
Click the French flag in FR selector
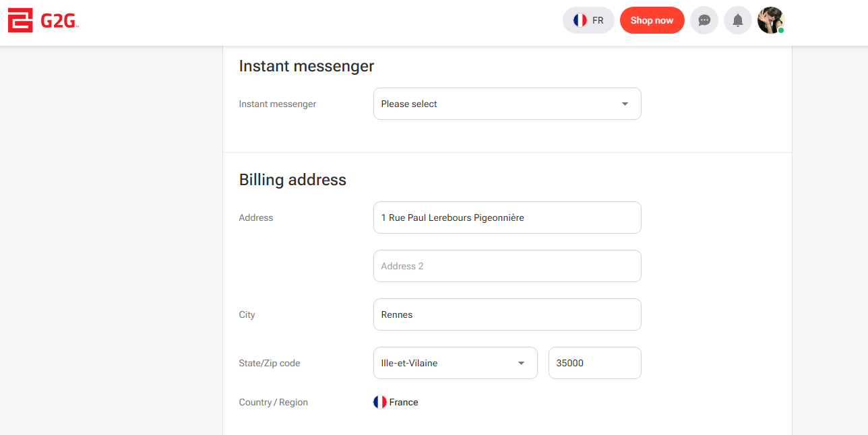580,20
